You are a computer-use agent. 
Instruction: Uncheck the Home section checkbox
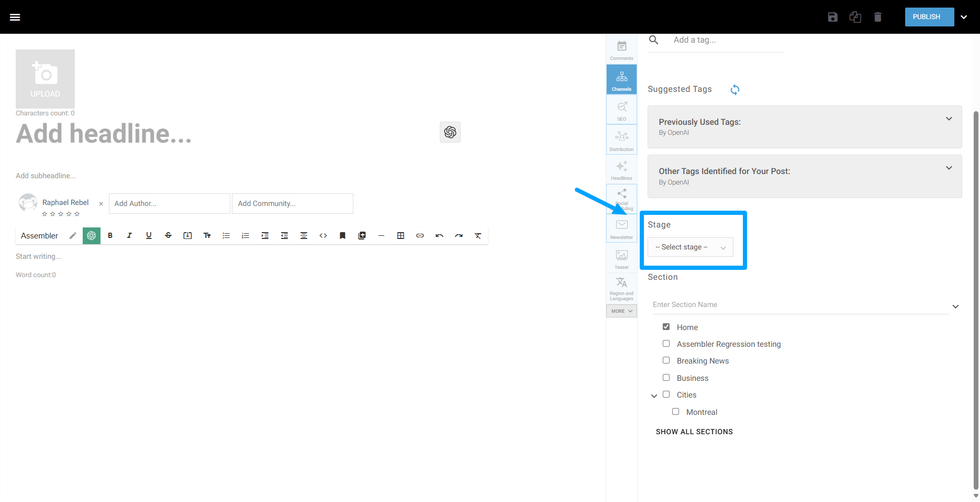[666, 327]
